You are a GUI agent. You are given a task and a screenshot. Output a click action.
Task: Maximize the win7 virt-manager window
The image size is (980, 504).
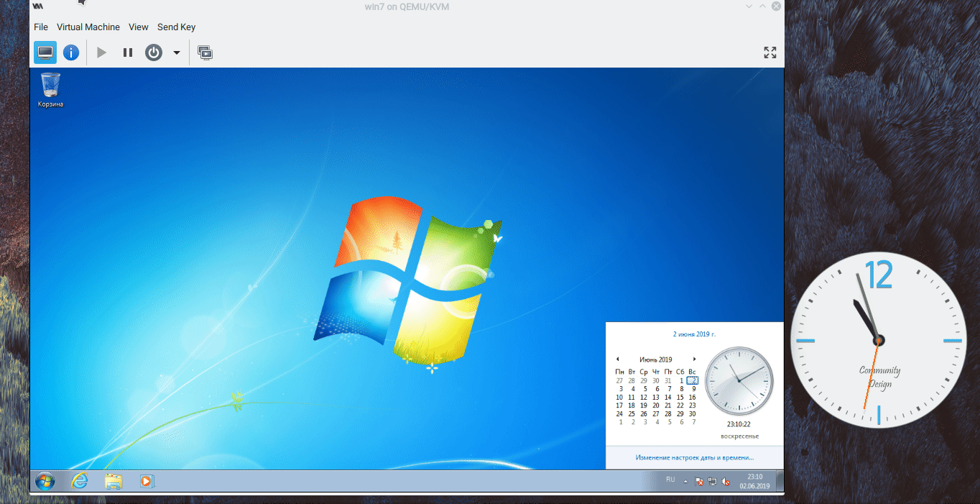coord(763,6)
